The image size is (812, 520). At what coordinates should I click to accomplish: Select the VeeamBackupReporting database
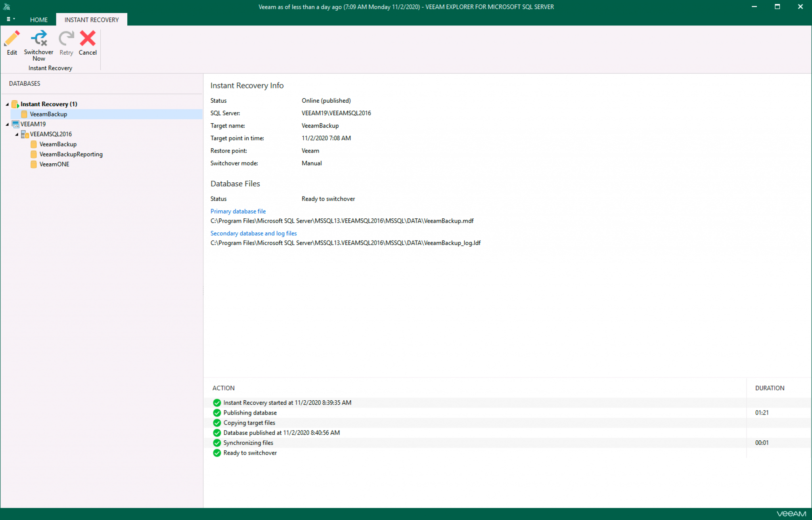[x=71, y=154]
